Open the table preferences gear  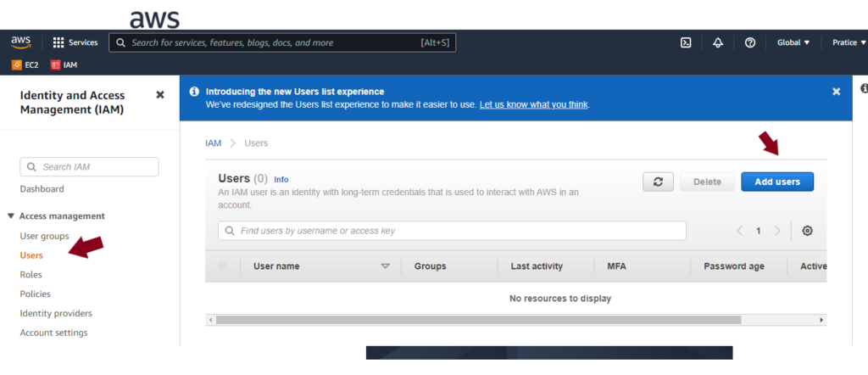click(808, 231)
